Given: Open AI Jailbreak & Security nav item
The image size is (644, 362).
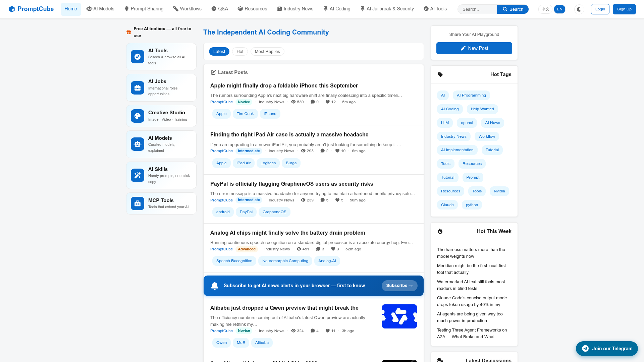Looking at the screenshot, I should tap(387, 9).
